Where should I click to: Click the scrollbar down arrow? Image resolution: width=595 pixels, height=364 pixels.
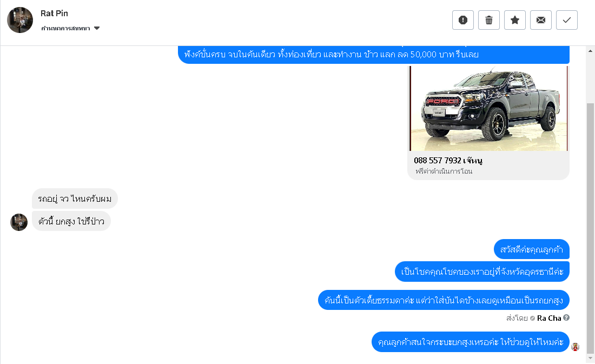(590, 358)
